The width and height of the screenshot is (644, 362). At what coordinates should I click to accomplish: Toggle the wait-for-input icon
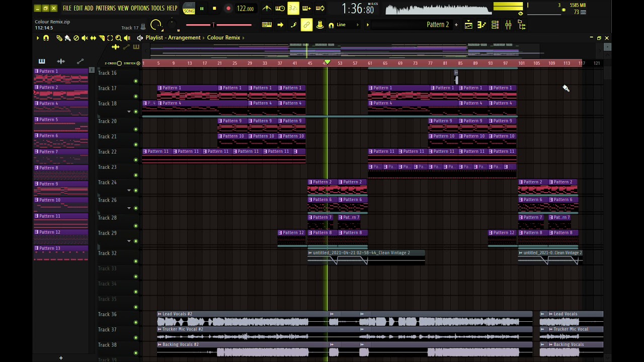[280, 9]
